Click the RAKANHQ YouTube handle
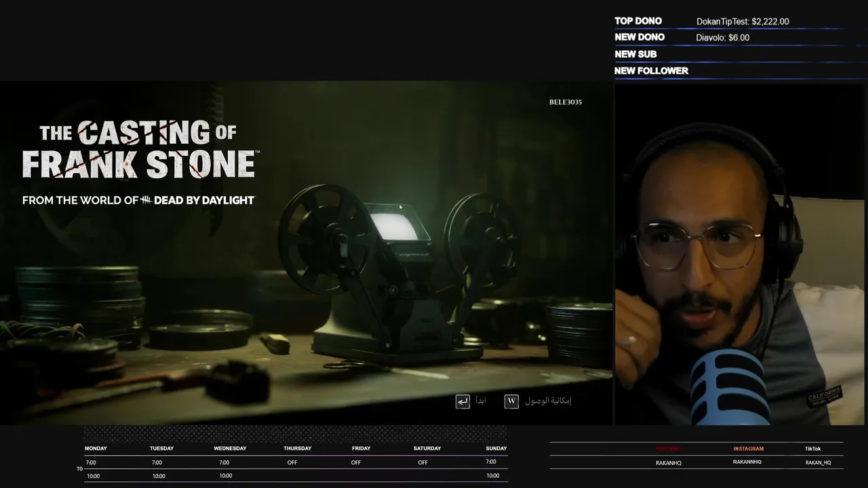The height and width of the screenshot is (488, 868). tap(669, 462)
